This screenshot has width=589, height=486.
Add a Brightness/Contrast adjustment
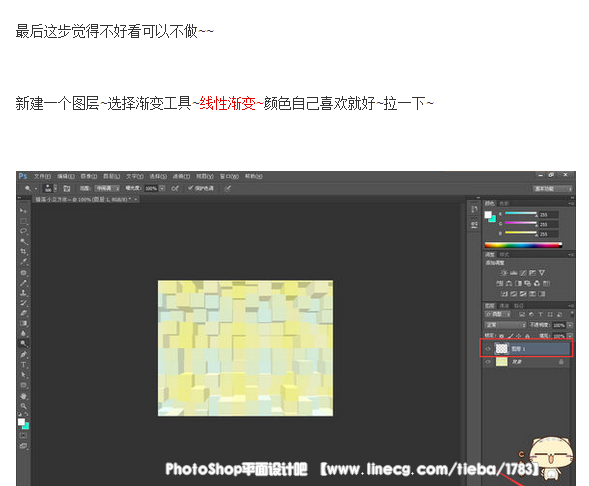pyautogui.click(x=504, y=273)
